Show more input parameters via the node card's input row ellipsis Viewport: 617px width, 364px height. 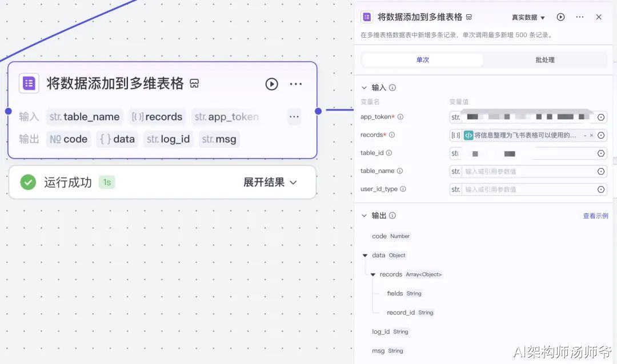[x=294, y=117]
